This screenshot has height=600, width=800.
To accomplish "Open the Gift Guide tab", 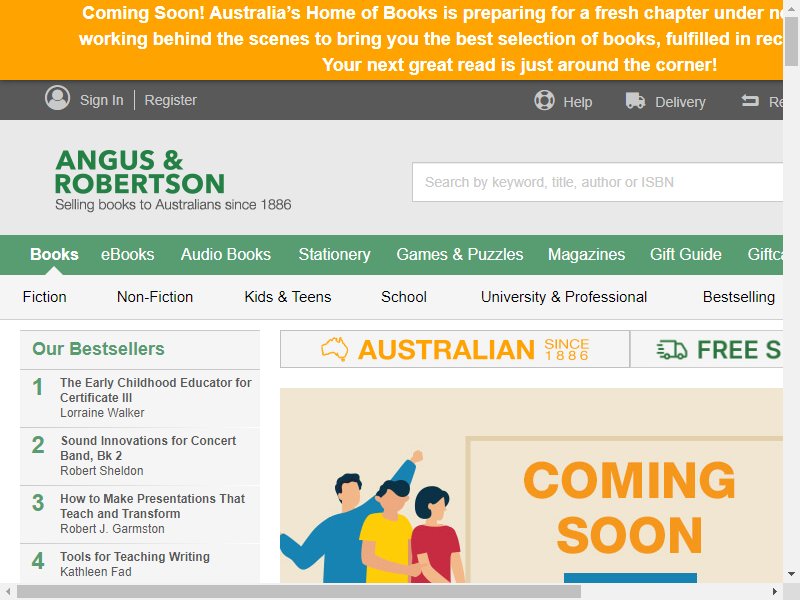I will tap(686, 254).
